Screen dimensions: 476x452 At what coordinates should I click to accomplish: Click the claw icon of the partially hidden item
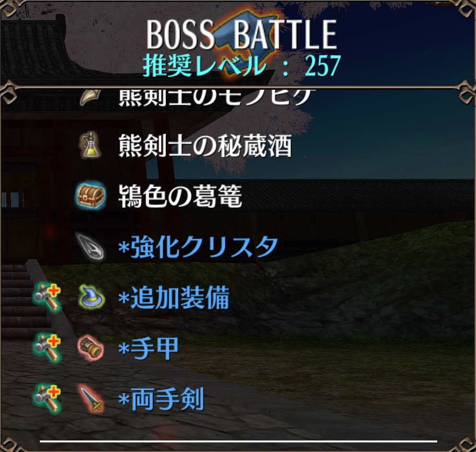tap(90, 97)
